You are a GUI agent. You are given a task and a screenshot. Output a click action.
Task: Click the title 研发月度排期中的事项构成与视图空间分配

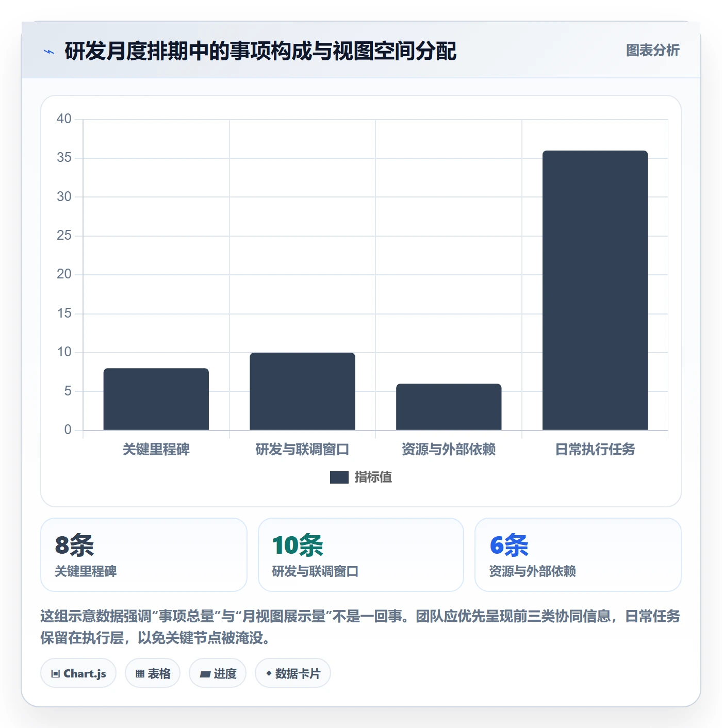click(260, 51)
